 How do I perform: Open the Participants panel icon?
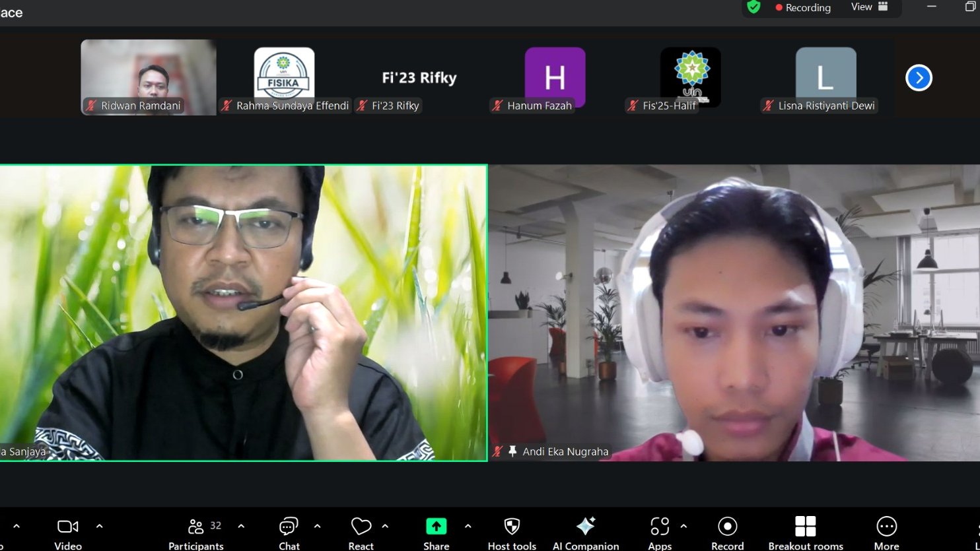[x=196, y=527]
